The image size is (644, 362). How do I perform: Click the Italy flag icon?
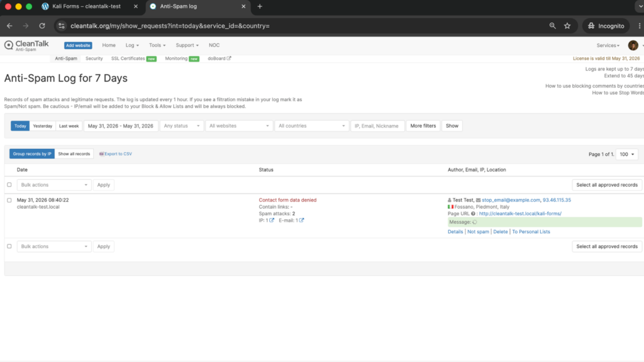(450, 207)
